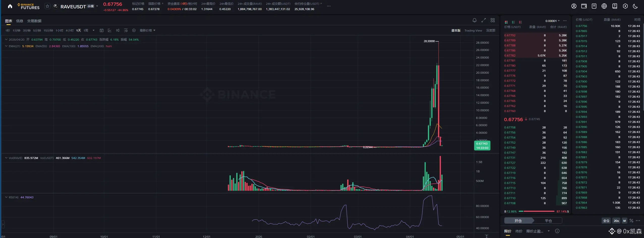Select the Trading View chart tab
Image resolution: width=644 pixels, height=238 pixels.
point(473,30)
